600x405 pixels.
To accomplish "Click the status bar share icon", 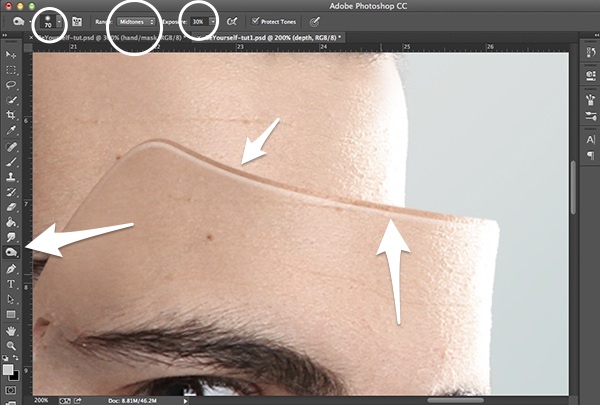I will (78, 400).
